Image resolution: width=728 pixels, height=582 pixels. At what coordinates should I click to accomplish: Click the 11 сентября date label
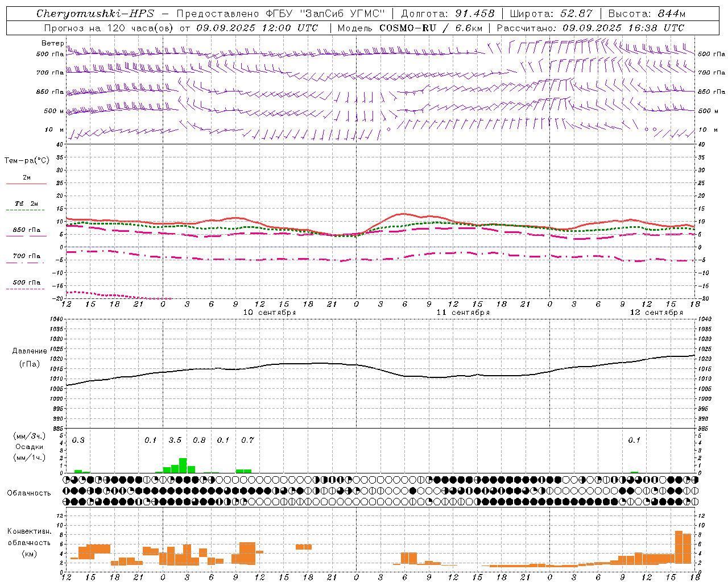463,313
